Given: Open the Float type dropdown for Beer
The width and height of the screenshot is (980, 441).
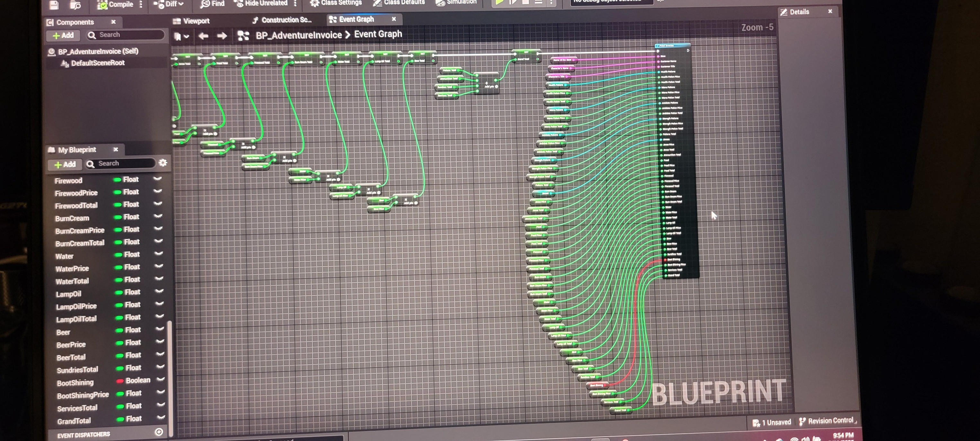Looking at the screenshot, I should (x=128, y=330).
